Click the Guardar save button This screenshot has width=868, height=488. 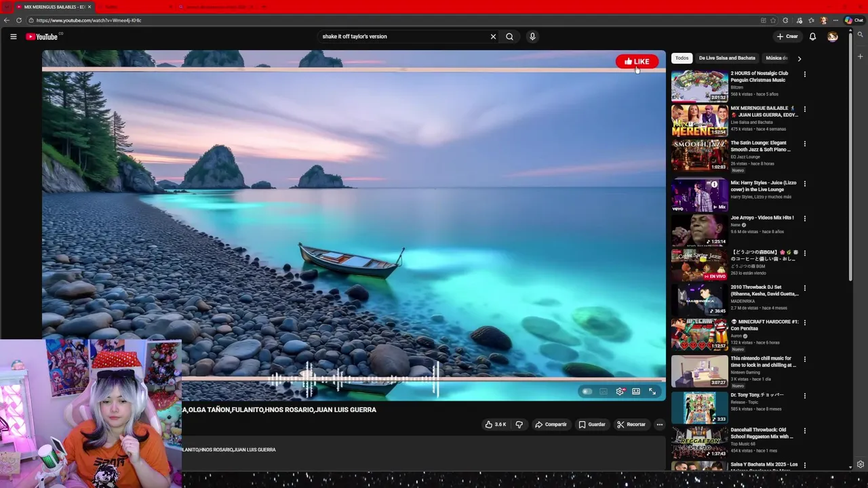(x=592, y=425)
